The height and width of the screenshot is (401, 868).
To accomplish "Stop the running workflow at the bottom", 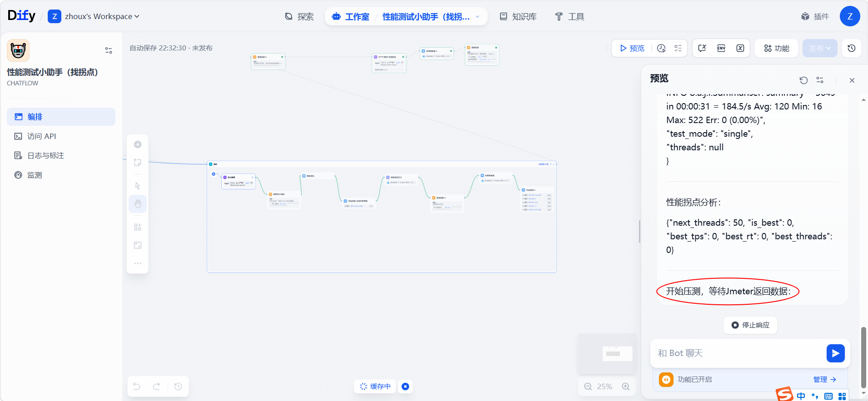I will (x=405, y=386).
